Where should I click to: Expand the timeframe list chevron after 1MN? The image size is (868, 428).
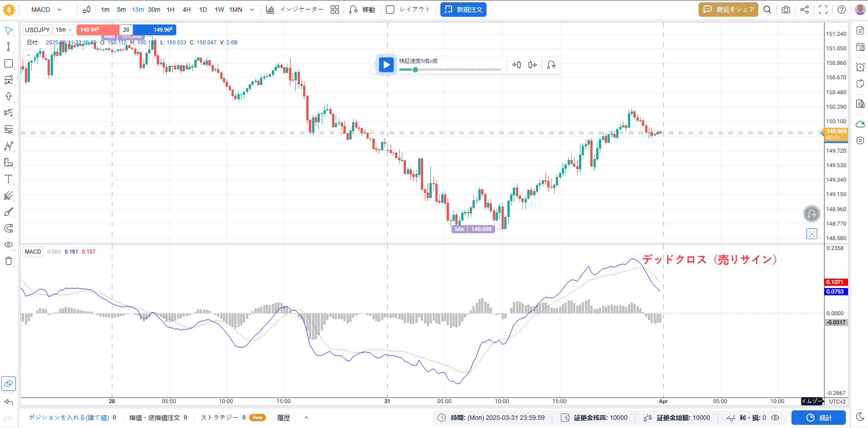[x=252, y=10]
